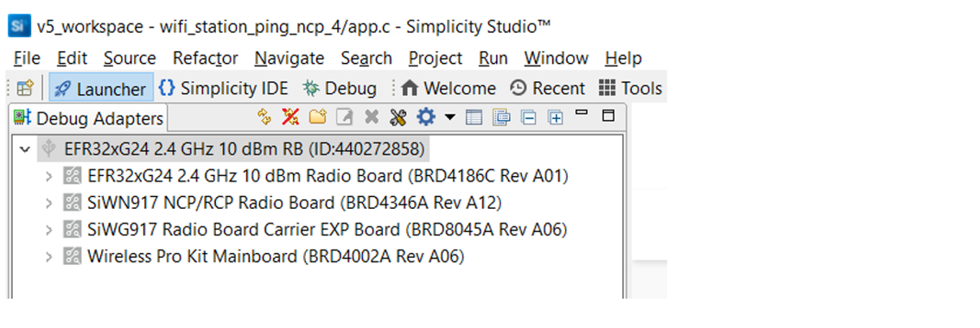This screenshot has height=328, width=980.
Task: Select the BRD4002A Rev A06 mainboard entry
Action: click(276, 256)
